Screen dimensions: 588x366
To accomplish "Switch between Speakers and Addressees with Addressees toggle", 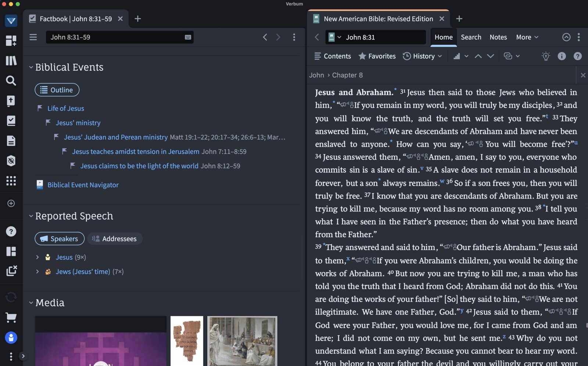I will pyautogui.click(x=115, y=238).
